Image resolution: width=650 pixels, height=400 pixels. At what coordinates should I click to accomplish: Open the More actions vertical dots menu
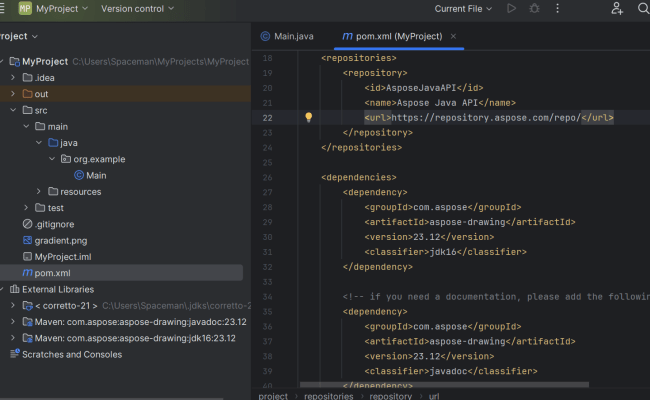pyautogui.click(x=557, y=8)
